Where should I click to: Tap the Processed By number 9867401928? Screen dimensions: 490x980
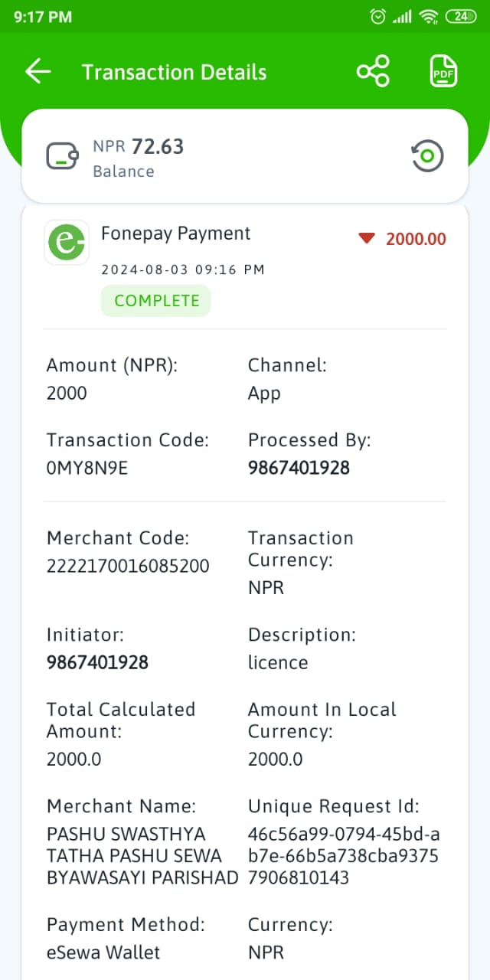(x=299, y=468)
